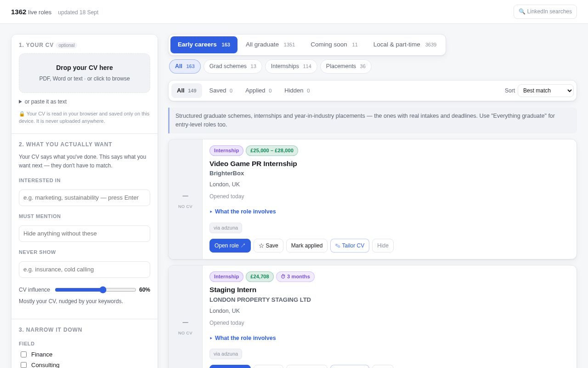The width and height of the screenshot is (588, 368).
Task: Click the £24,708 salary tag
Action: click(260, 276)
